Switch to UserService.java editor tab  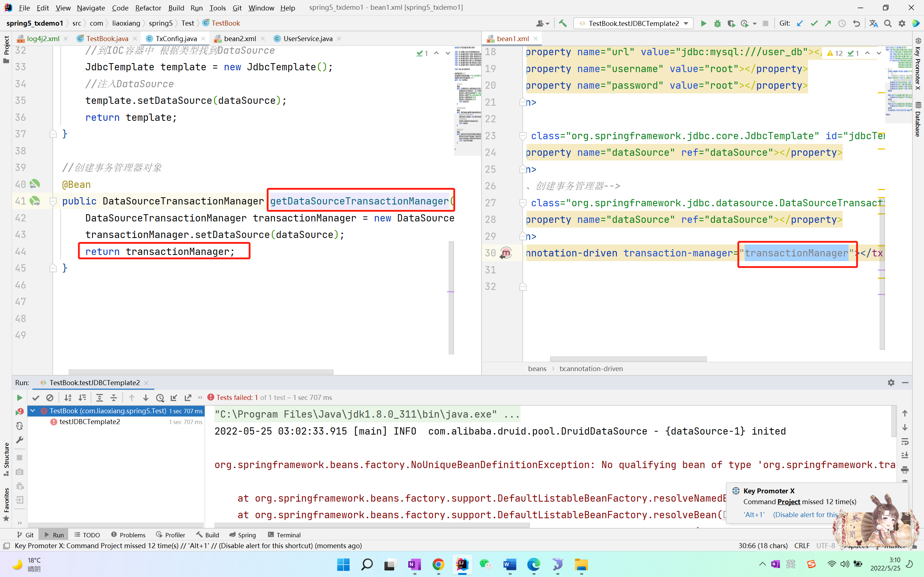pos(308,39)
